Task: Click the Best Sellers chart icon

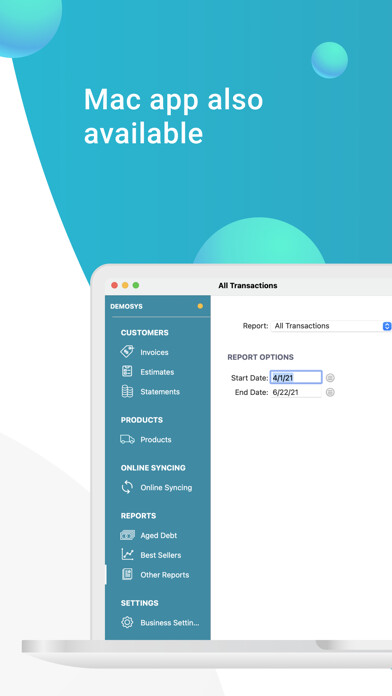Action: click(x=127, y=554)
